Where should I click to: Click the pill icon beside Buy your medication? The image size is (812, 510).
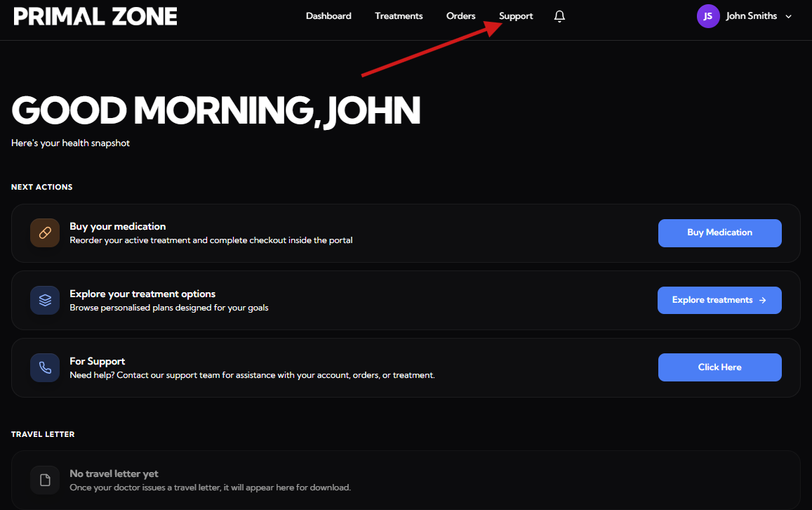45,233
